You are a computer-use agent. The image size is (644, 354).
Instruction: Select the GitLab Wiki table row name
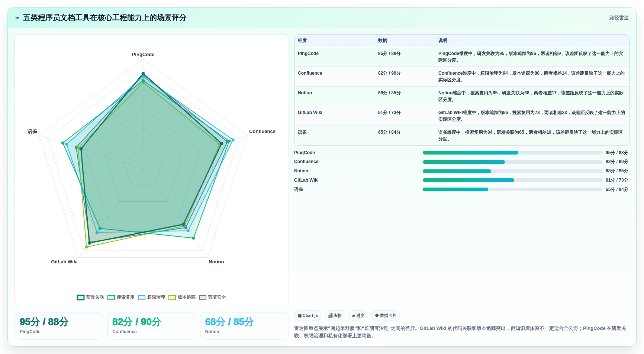[310, 113]
